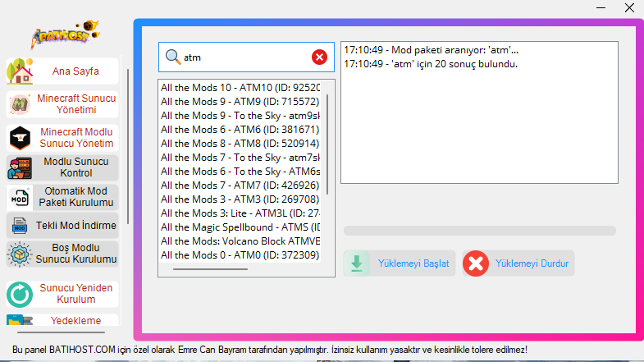Select All the Mods 9 - ATM9 (ID: 715572)

[240, 102]
